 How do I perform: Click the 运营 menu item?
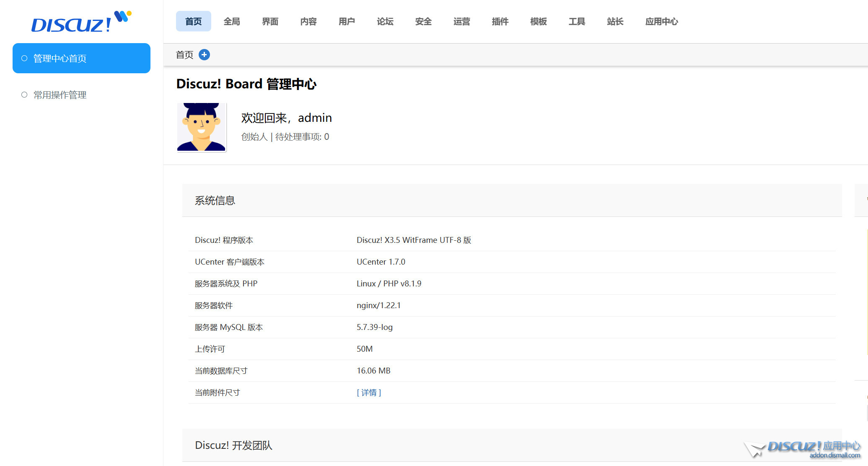point(462,21)
